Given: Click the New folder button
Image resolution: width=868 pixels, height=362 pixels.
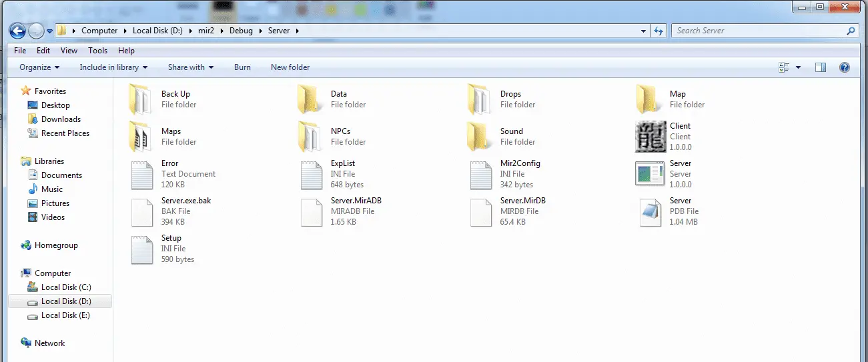Looking at the screenshot, I should tap(290, 67).
